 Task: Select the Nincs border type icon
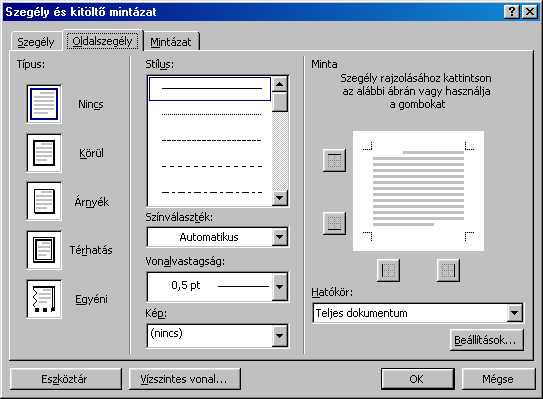(x=44, y=104)
